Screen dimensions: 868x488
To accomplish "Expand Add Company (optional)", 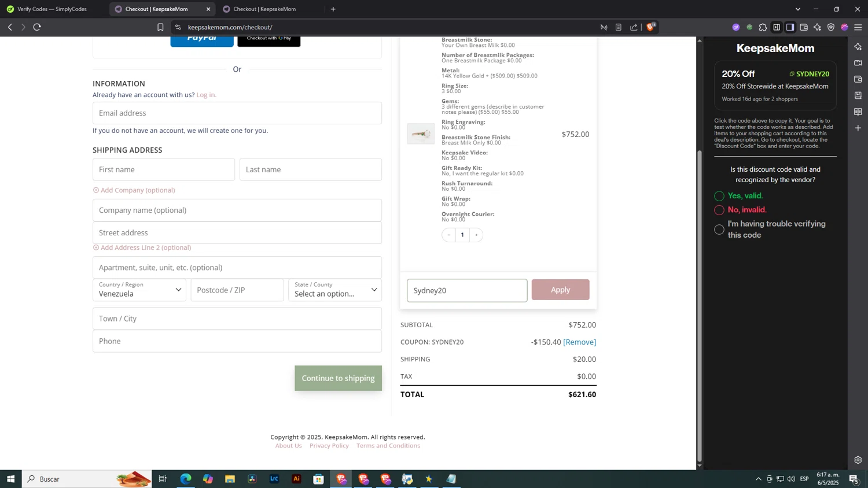I will click(134, 190).
